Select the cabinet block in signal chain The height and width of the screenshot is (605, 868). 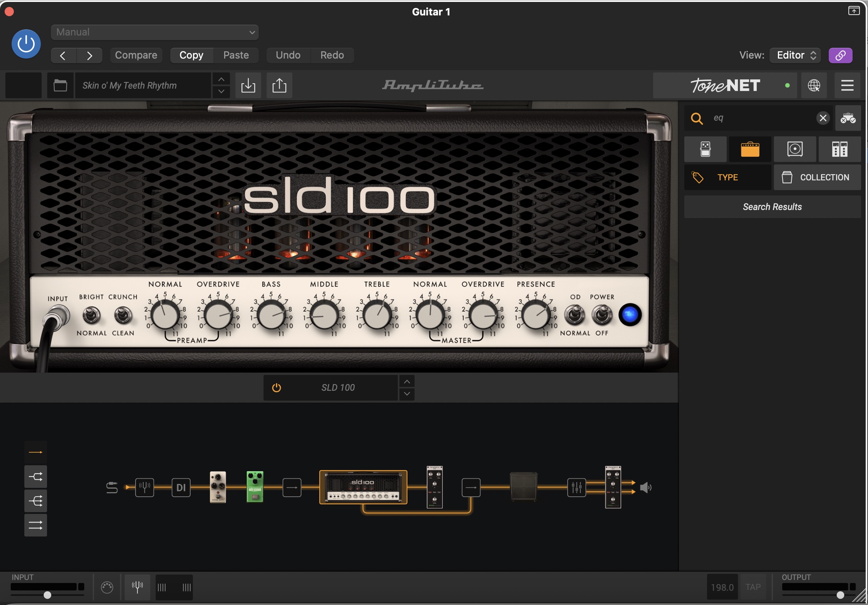point(523,487)
